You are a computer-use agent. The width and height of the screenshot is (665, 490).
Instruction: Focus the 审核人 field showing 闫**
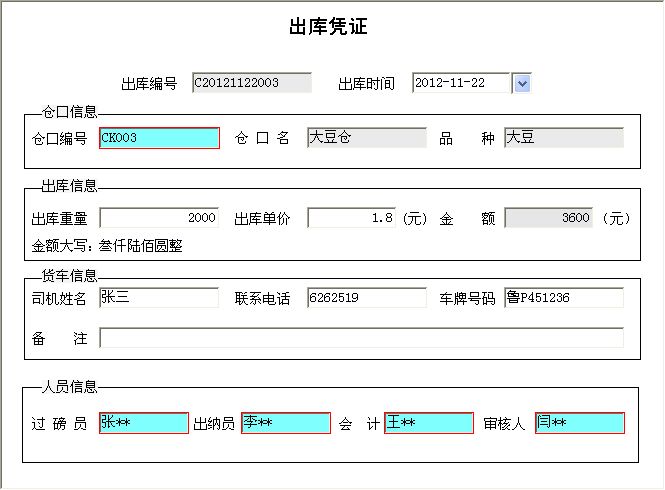pyautogui.click(x=580, y=423)
